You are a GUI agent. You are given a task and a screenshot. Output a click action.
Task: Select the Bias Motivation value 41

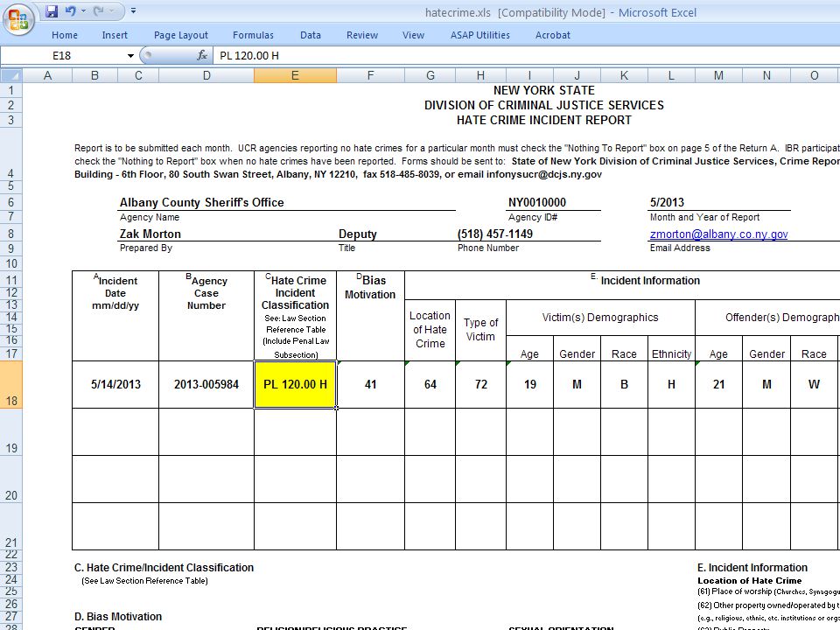pos(370,384)
